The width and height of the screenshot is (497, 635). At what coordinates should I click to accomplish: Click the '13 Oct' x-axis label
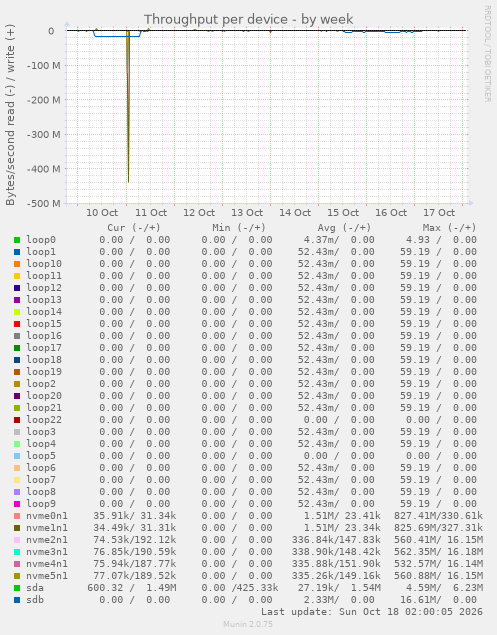pos(247,213)
